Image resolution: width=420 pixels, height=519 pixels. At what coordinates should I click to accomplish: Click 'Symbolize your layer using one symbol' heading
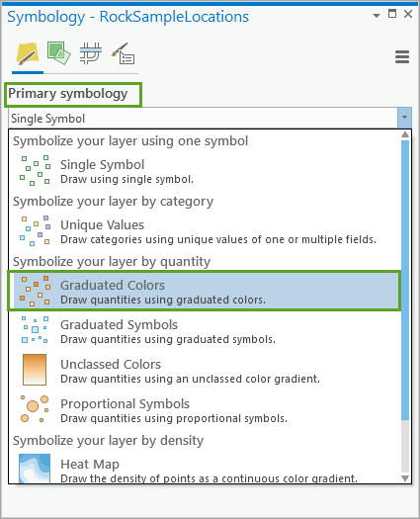(130, 141)
